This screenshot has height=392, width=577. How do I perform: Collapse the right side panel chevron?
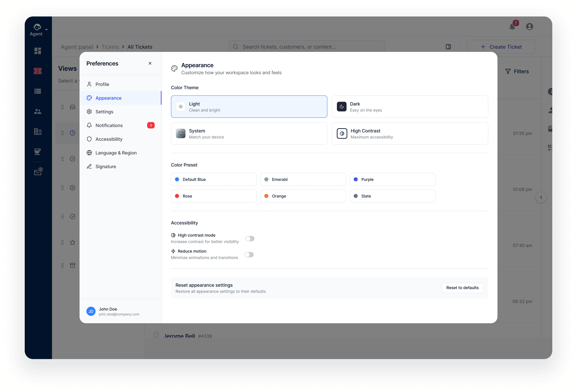[x=541, y=197]
